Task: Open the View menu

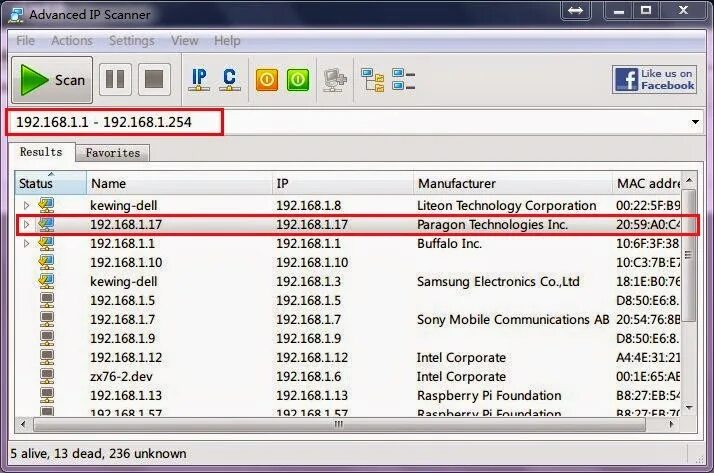Action: pos(184,41)
